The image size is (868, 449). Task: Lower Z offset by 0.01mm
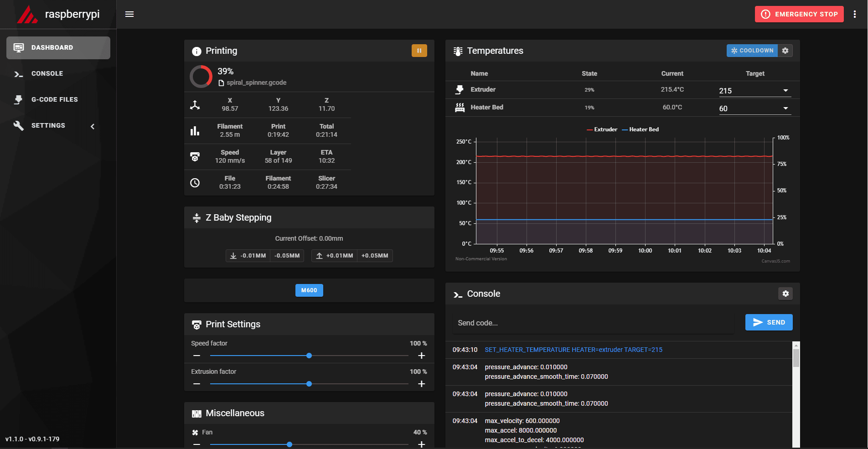click(x=248, y=256)
